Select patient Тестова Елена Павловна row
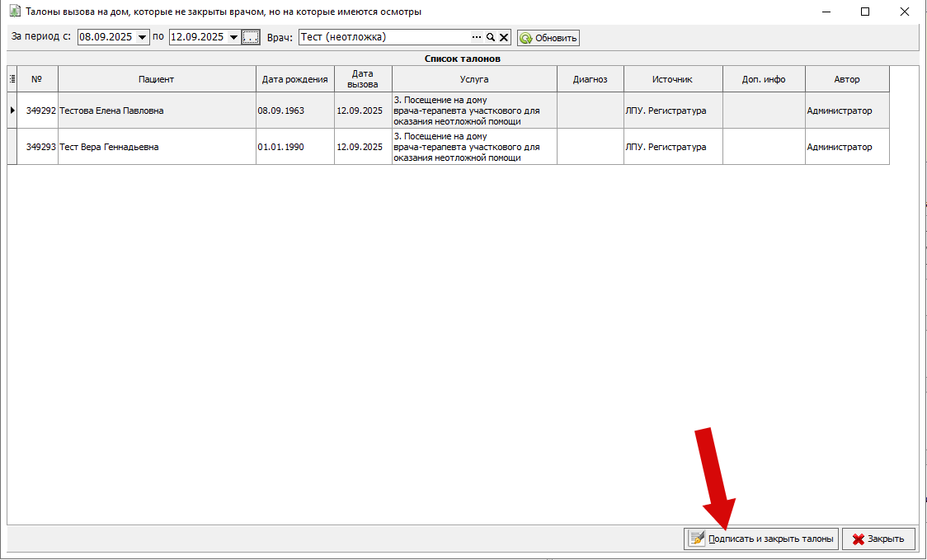Image resolution: width=927 pixels, height=560 pixels. click(x=111, y=111)
